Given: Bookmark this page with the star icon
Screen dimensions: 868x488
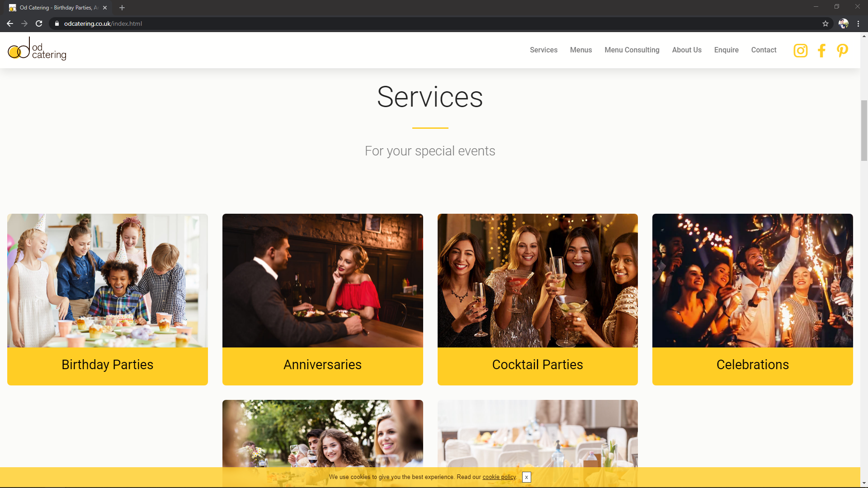Looking at the screenshot, I should tap(826, 23).
